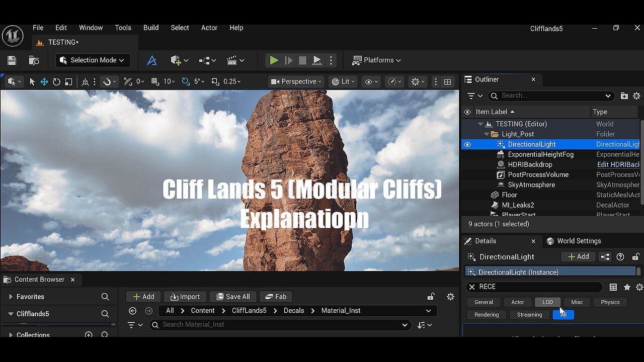
Task: Open the Selection Mode dropdown
Action: pos(93,60)
